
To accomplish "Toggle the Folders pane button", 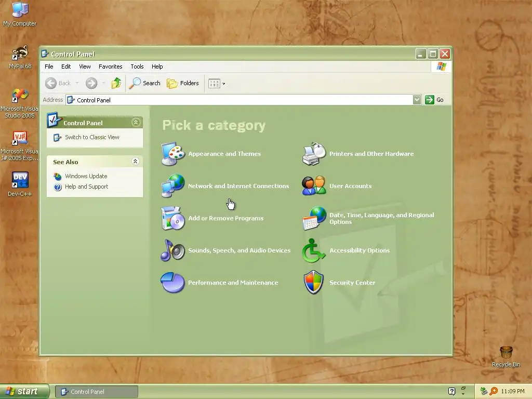I will (183, 83).
